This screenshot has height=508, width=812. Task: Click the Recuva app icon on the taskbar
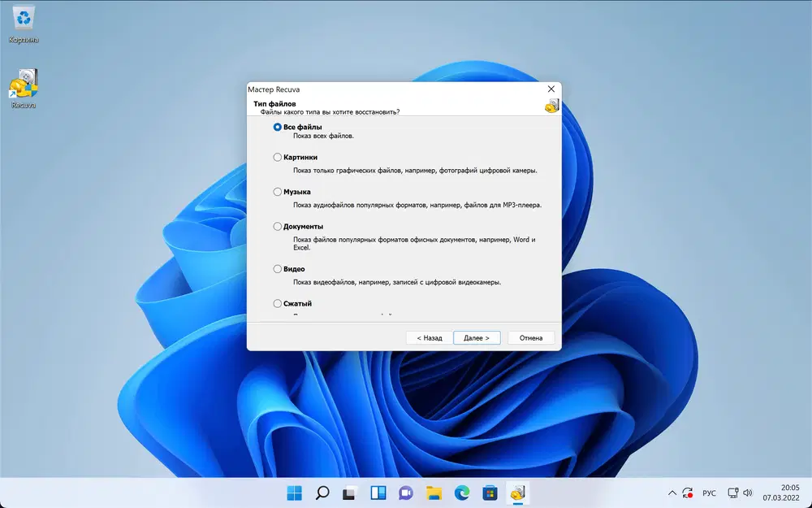click(517, 493)
